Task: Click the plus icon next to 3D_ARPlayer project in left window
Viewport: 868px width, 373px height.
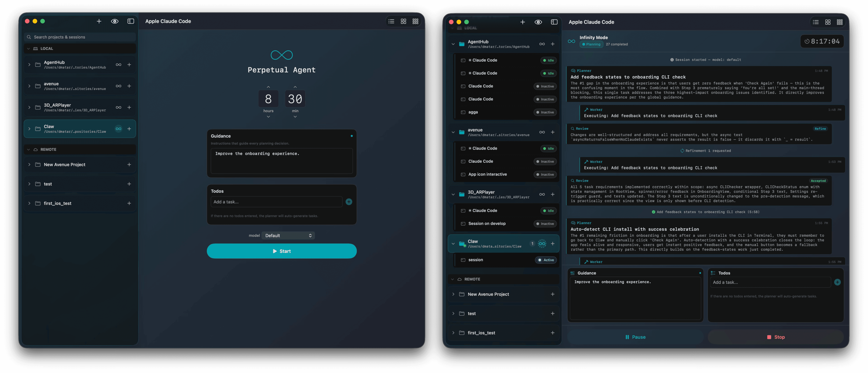Action: coord(129,107)
